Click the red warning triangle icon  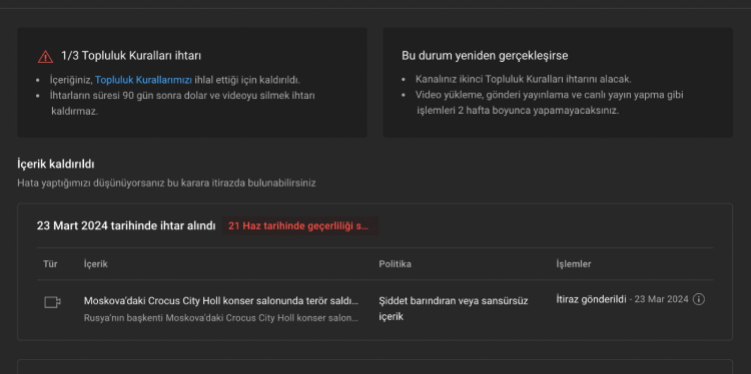45,57
